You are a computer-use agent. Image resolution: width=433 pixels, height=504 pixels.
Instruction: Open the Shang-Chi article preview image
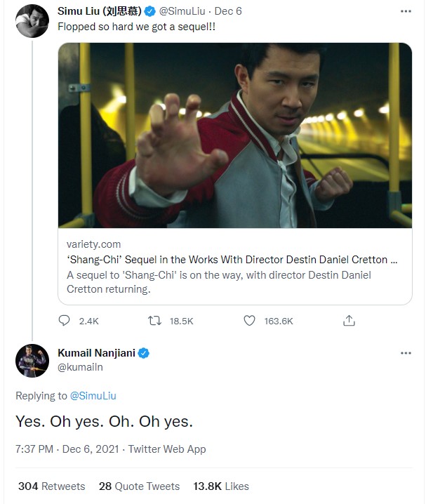(x=235, y=135)
